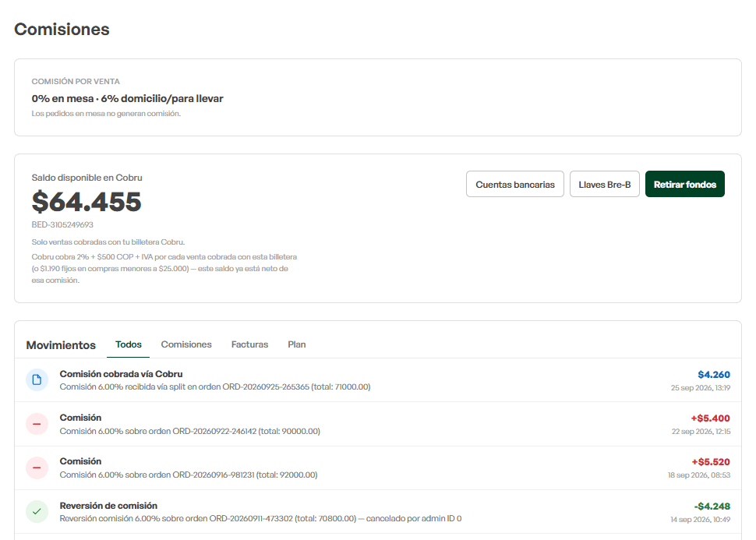Image resolution: width=756 pixels, height=540 pixels.
Task: Click the reversal description for ORD-20260911-473302
Action: point(261,519)
